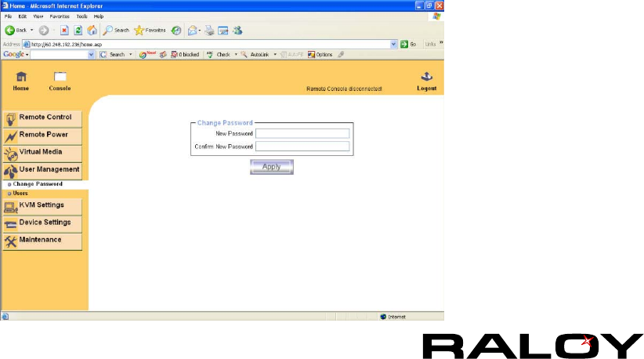Open the View menu
Screen dimensions: 644x359
pos(38,16)
